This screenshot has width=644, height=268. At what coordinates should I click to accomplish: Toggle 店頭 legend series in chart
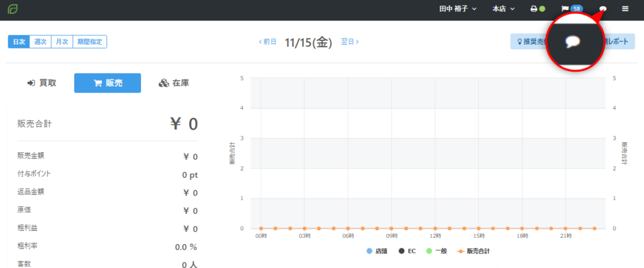pos(377,251)
